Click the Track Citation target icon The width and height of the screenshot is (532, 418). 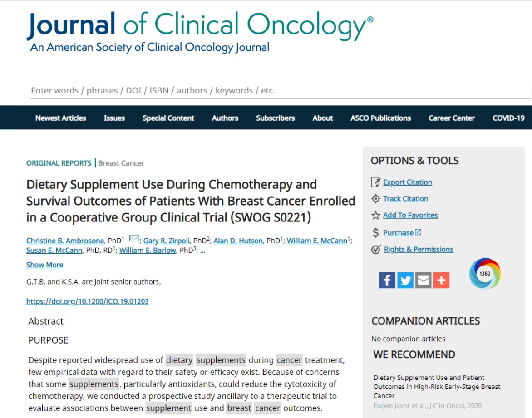[375, 199]
